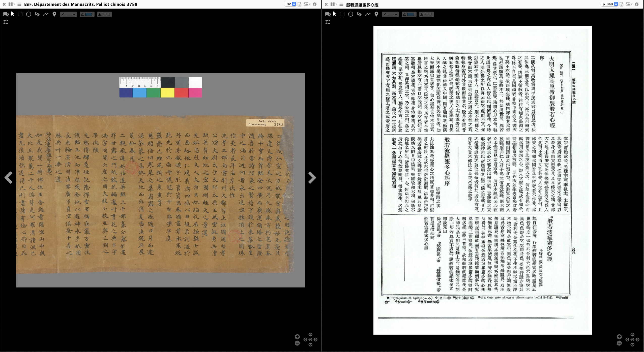Pan right in the right window viewer
The height and width of the screenshot is (352, 644).
point(637,339)
